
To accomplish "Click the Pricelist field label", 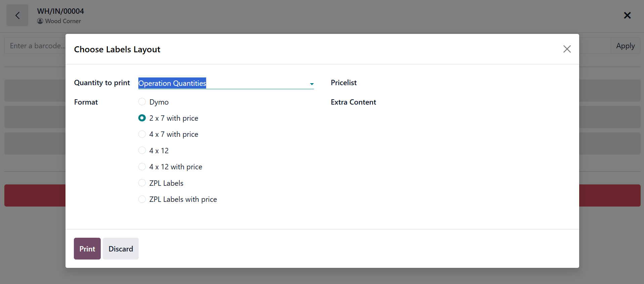I will (343, 83).
